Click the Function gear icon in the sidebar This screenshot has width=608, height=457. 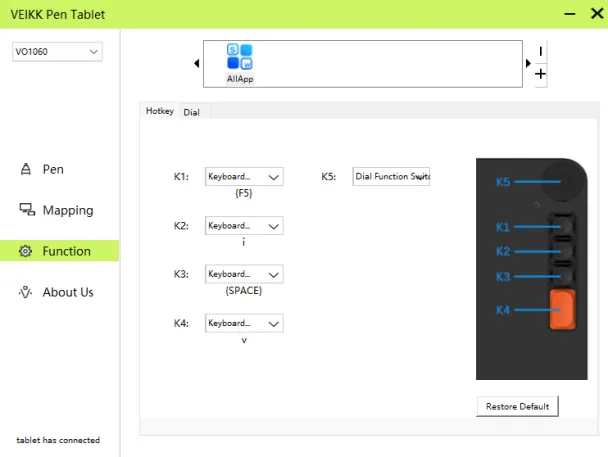pos(25,251)
